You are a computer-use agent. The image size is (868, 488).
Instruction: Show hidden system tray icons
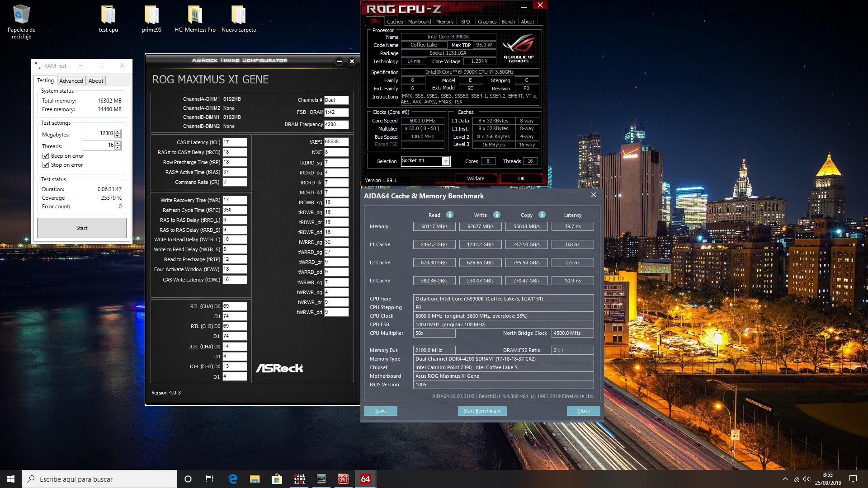pyautogui.click(x=785, y=479)
